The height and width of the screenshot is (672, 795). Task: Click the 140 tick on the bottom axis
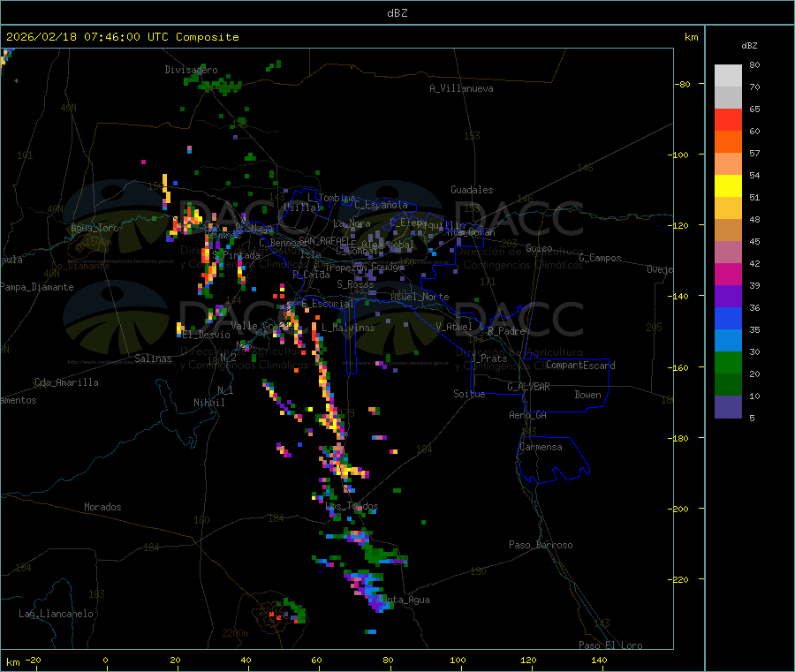coord(599,660)
